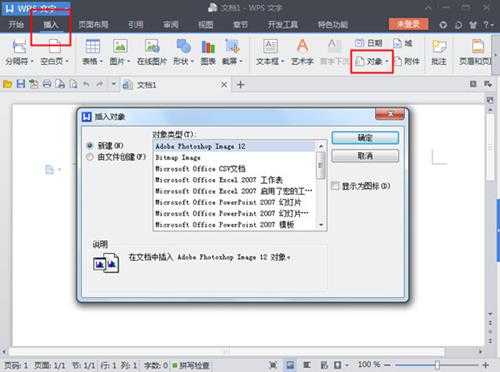Expand the 形状 dropdown arrow
Screen dimensions: 500x372
click(192, 61)
